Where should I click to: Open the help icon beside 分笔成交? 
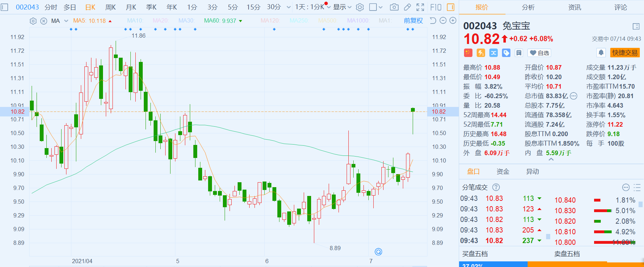click(496, 187)
